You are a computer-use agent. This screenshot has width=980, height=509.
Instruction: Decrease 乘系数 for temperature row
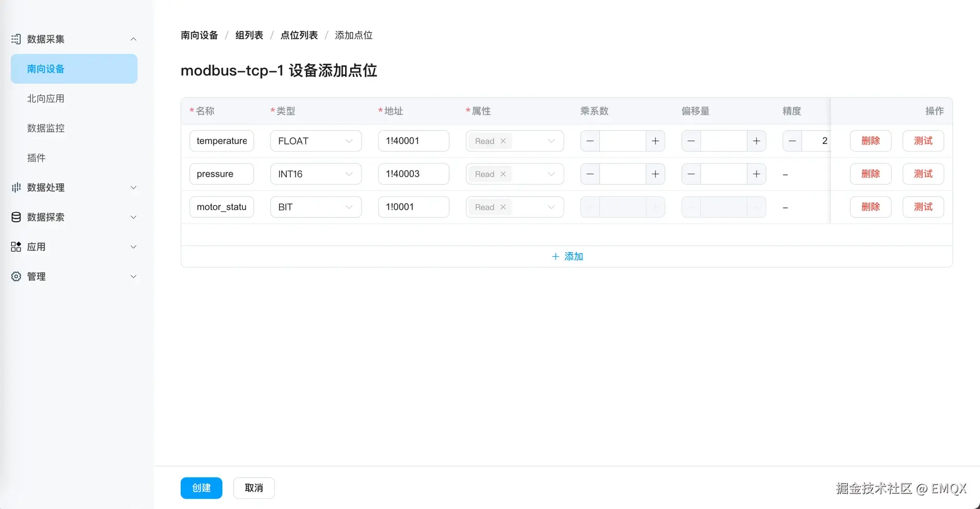click(x=590, y=141)
